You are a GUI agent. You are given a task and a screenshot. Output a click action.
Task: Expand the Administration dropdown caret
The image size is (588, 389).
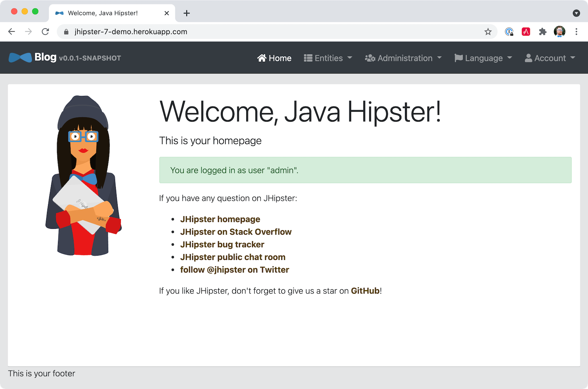coord(440,58)
